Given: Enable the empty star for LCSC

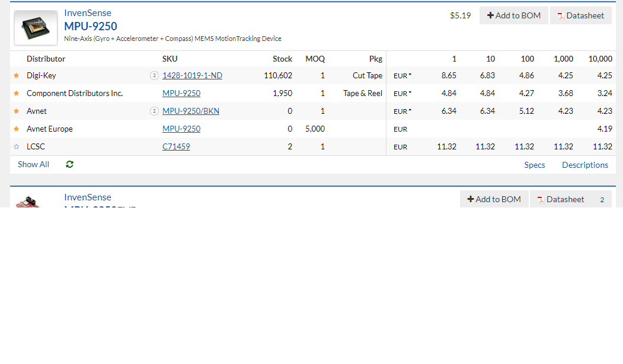Looking at the screenshot, I should pyautogui.click(x=16, y=146).
